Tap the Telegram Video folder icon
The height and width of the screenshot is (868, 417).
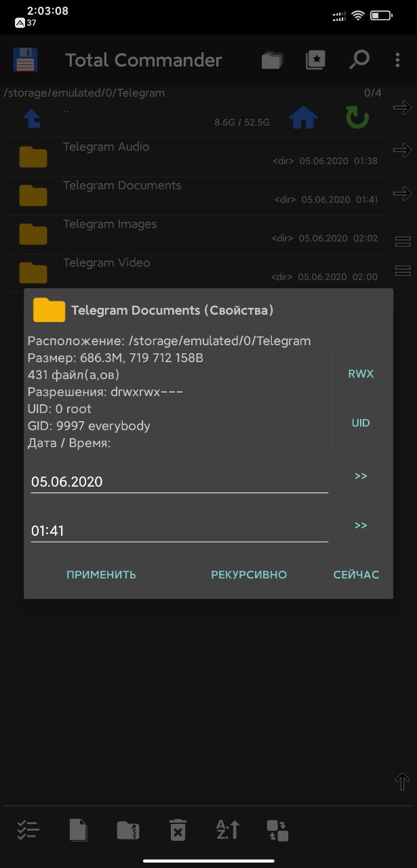point(33,273)
